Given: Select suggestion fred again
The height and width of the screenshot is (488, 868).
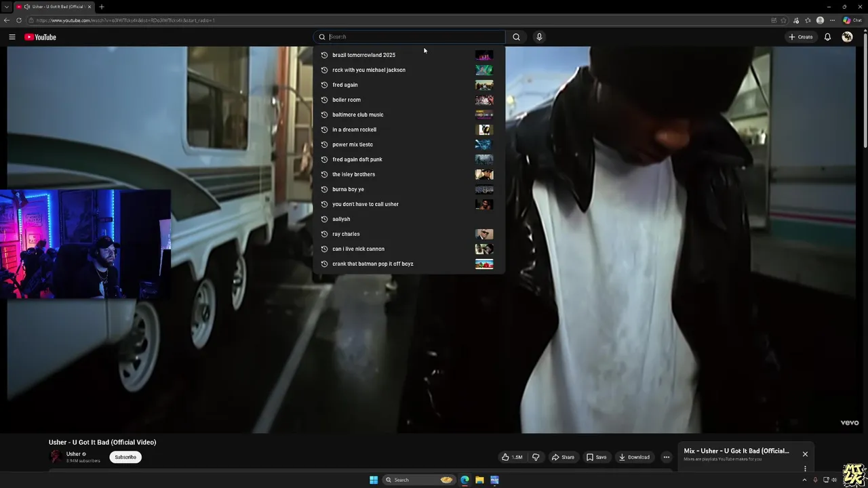Looking at the screenshot, I should [409, 85].
